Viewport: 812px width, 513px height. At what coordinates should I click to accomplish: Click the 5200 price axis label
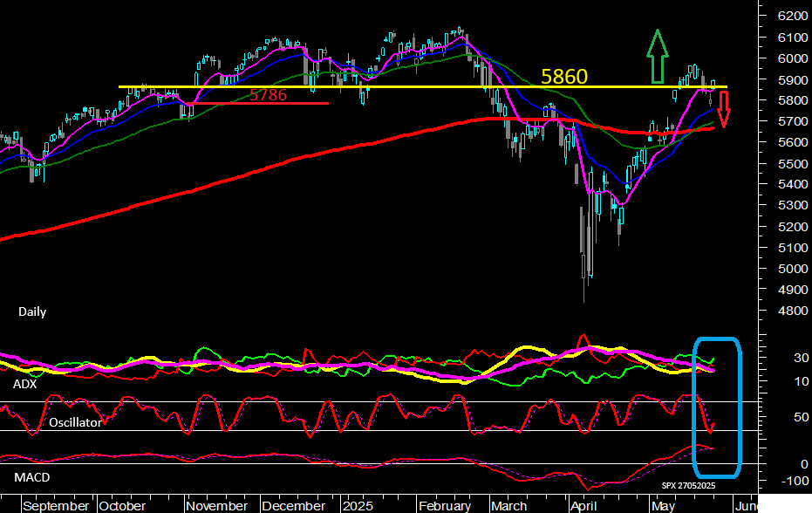tap(792, 227)
